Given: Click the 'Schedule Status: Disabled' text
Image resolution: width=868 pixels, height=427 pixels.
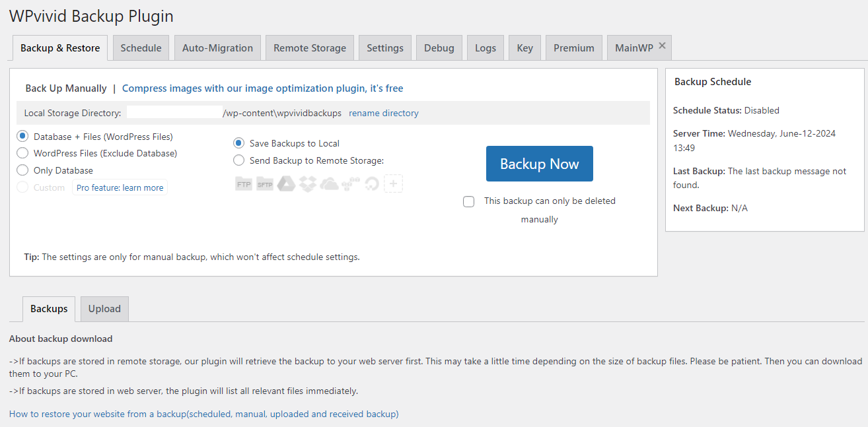Looking at the screenshot, I should (726, 110).
